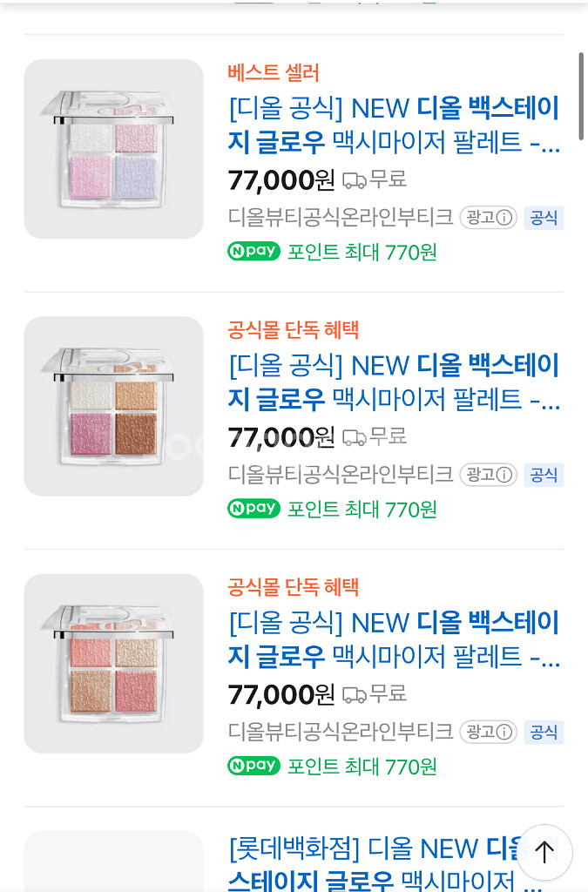Viewport: 588px width, 892px height.
Task: Click the 공식 badge on the third listing
Action: [544, 732]
